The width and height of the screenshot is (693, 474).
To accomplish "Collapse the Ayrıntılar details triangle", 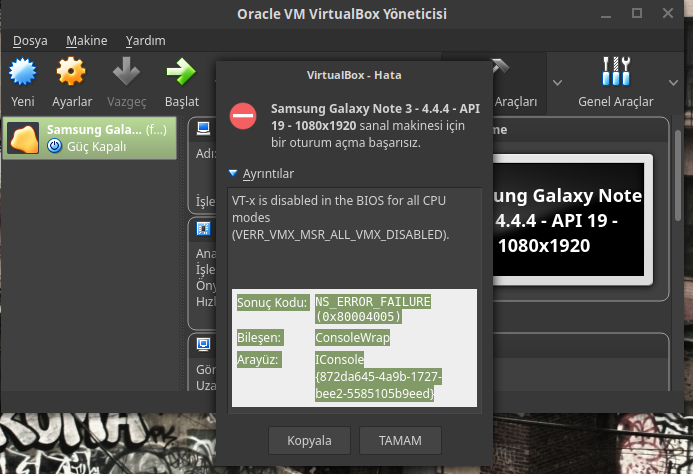I will (233, 173).
